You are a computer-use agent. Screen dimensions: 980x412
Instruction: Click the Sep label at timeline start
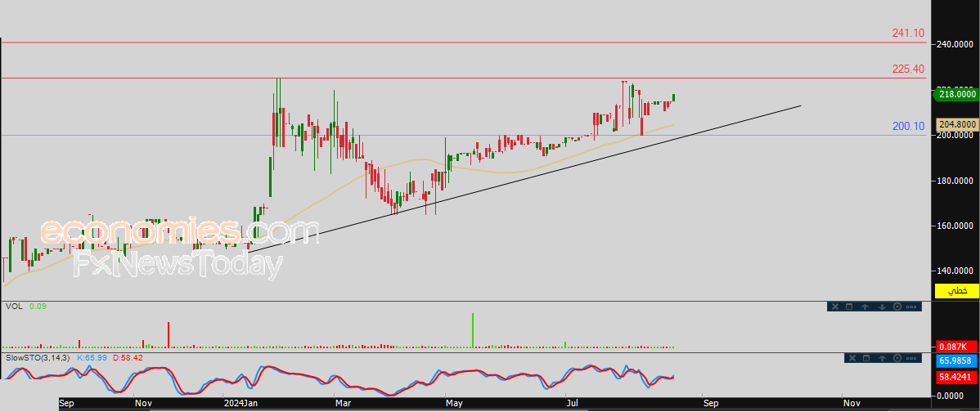(66, 403)
